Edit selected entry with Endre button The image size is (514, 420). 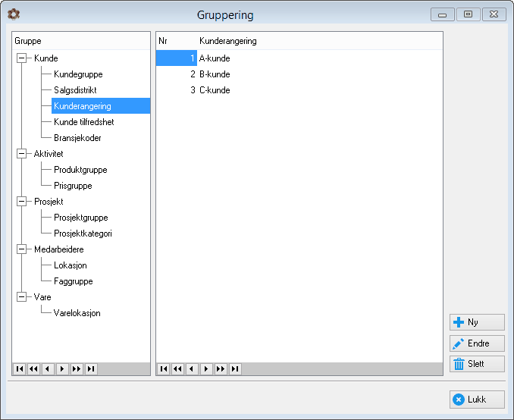click(477, 343)
